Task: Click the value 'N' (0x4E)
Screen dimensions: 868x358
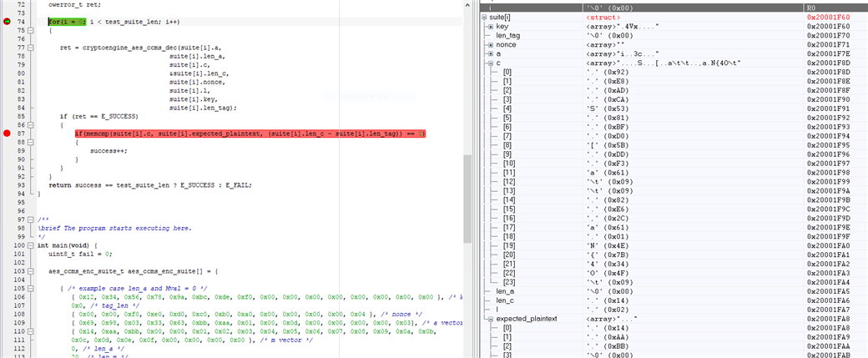Action: click(607, 245)
